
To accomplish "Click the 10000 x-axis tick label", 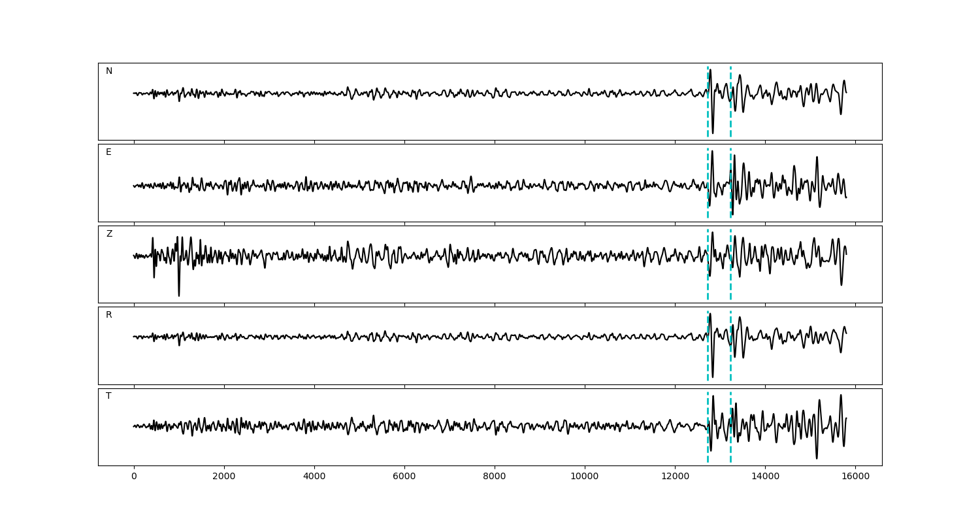I will (585, 477).
